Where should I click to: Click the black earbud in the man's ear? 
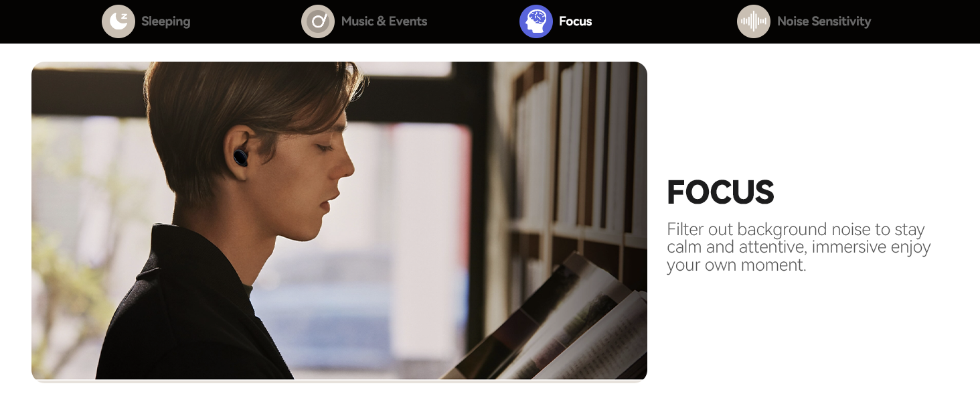tap(241, 158)
